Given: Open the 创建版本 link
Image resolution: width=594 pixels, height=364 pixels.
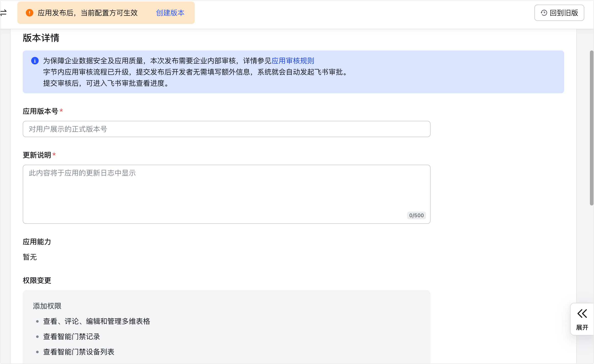Looking at the screenshot, I should (170, 13).
